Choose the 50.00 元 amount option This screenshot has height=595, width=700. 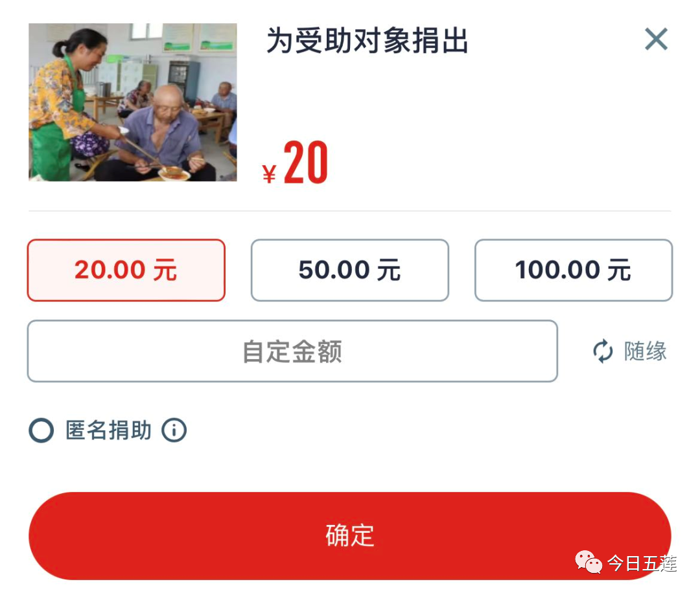click(x=350, y=270)
